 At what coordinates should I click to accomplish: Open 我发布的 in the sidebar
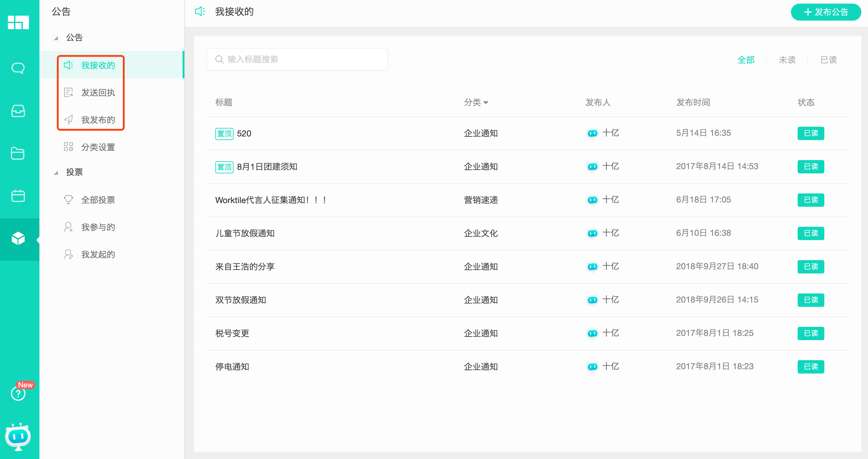point(98,119)
